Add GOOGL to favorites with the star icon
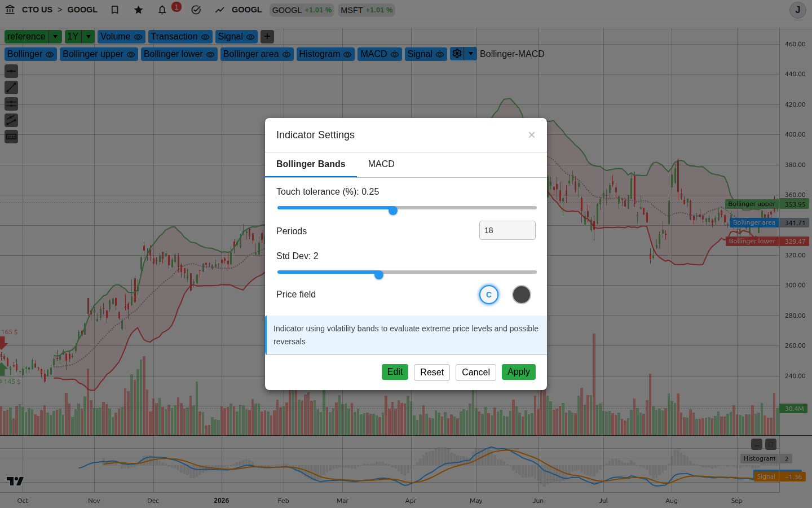Image resolution: width=812 pixels, height=508 pixels. pyautogui.click(x=139, y=10)
